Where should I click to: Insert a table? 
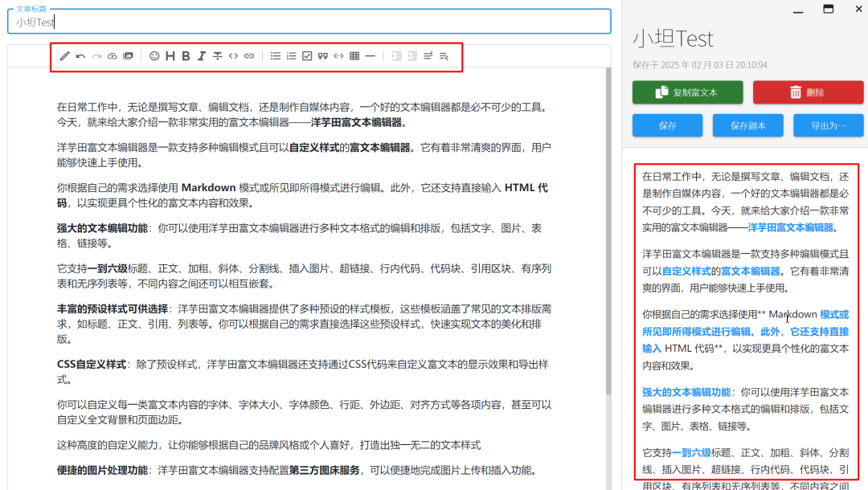(354, 56)
